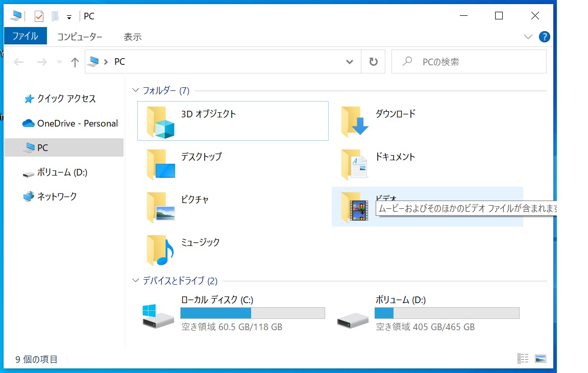The image size is (588, 373).
Task: Switch to details view icon in status bar
Action: click(523, 359)
